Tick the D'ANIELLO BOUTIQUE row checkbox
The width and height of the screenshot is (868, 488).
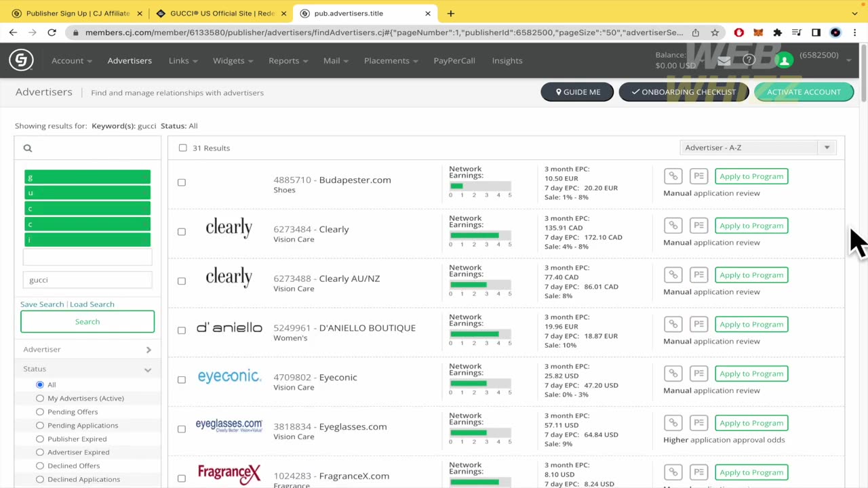tap(181, 331)
